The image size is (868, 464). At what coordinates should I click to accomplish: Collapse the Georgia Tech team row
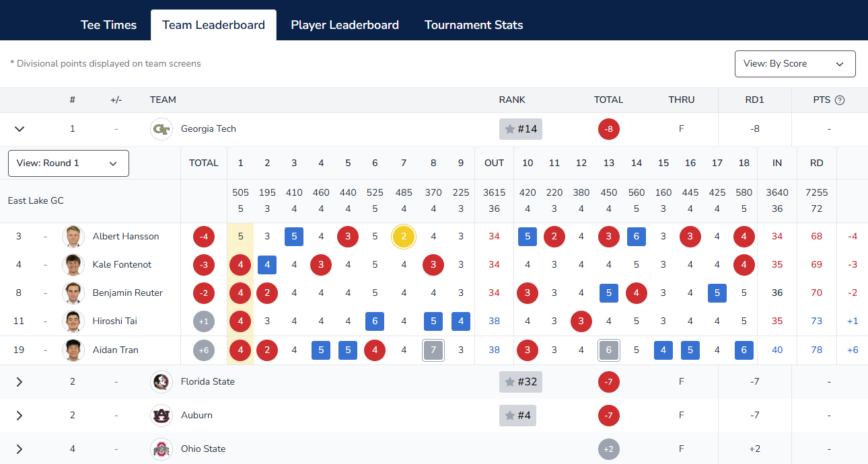point(20,129)
